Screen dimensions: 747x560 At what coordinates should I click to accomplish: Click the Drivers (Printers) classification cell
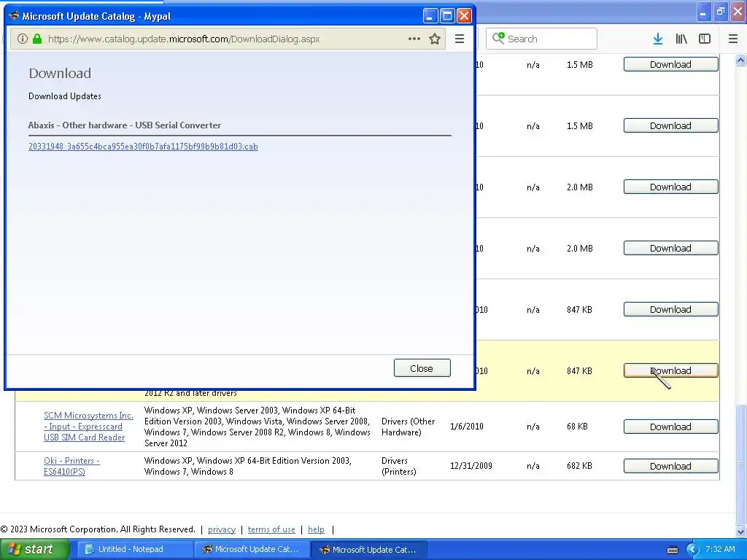(x=399, y=466)
